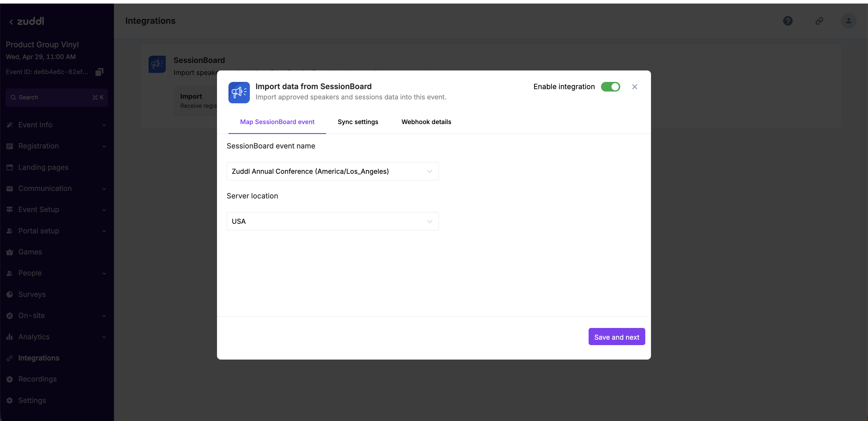
Task: Copy the Event ID with copy icon
Action: (99, 72)
